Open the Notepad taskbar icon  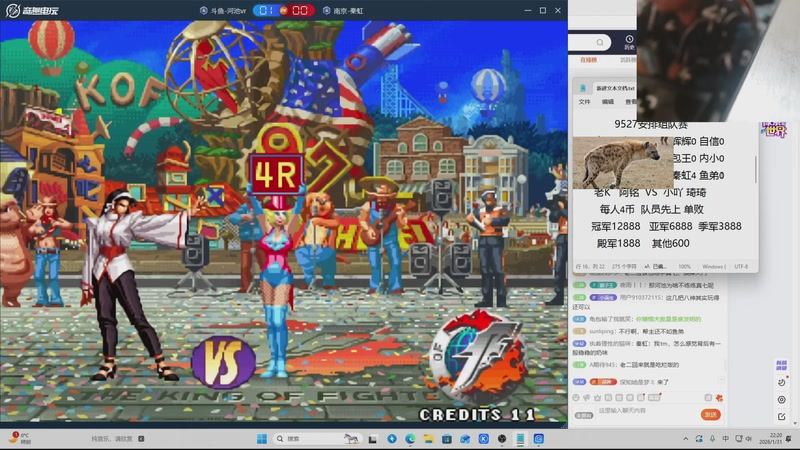tap(520, 439)
